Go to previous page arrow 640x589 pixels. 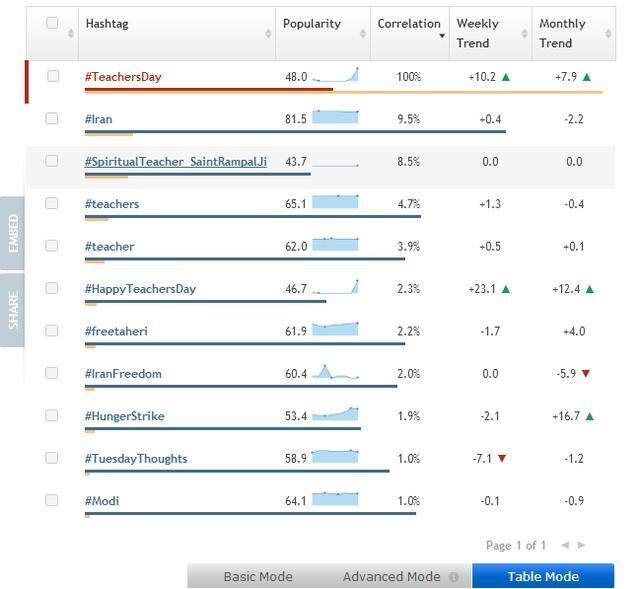click(564, 545)
